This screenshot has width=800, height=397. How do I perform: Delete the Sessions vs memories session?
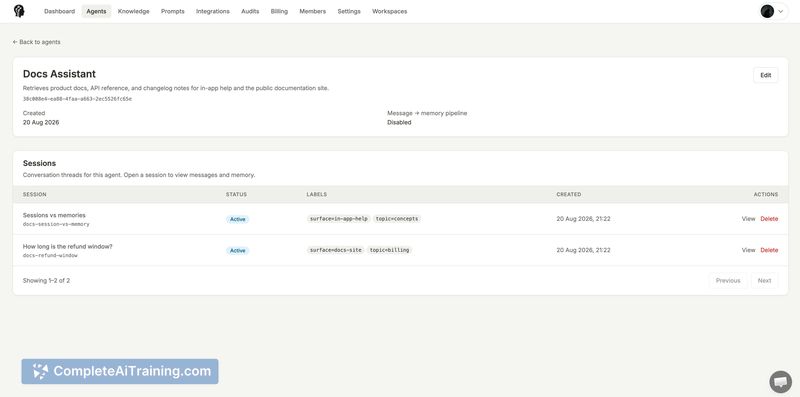[769, 219]
